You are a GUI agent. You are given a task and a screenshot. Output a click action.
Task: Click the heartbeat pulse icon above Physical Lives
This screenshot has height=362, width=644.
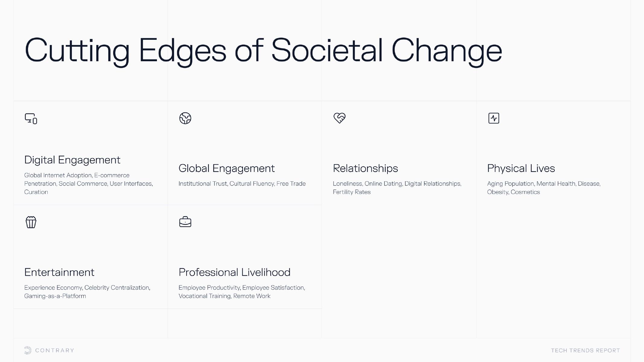click(494, 118)
